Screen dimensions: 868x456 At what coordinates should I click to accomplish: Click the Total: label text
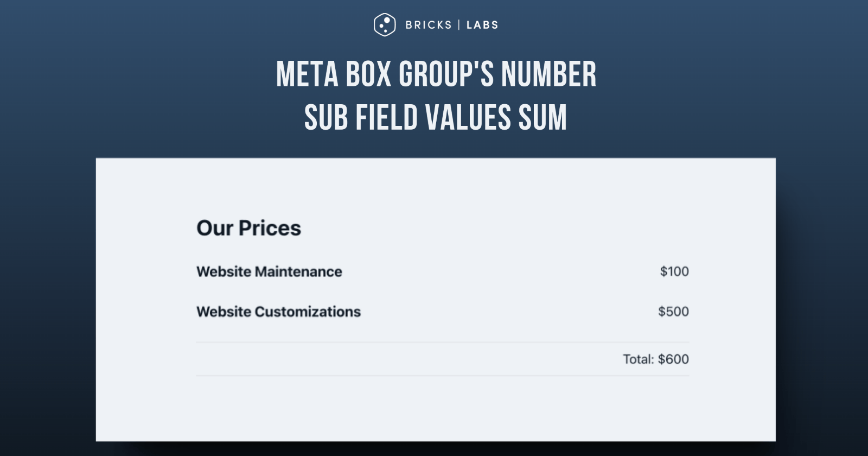[x=639, y=359]
